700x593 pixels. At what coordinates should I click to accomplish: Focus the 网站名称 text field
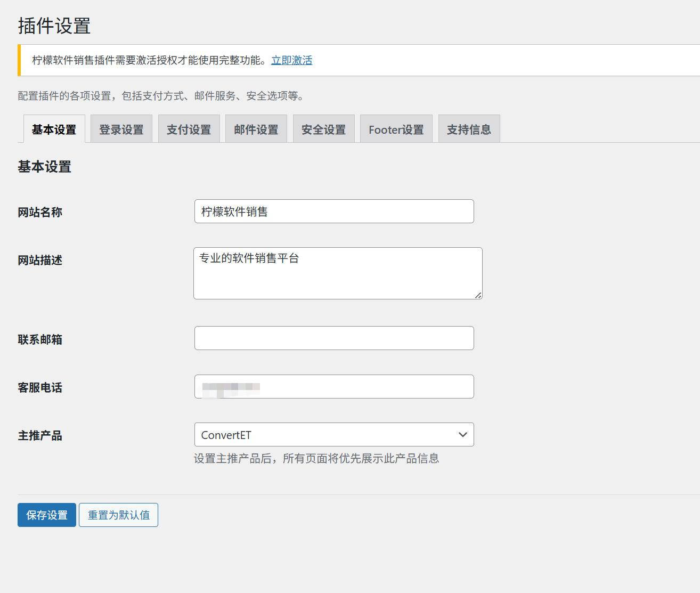pyautogui.click(x=334, y=212)
